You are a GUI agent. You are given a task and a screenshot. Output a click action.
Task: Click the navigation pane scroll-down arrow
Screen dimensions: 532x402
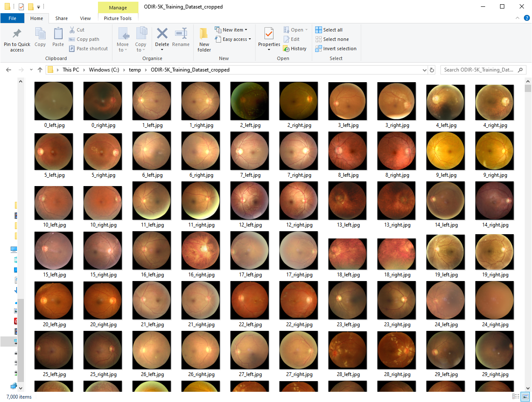click(x=20, y=388)
